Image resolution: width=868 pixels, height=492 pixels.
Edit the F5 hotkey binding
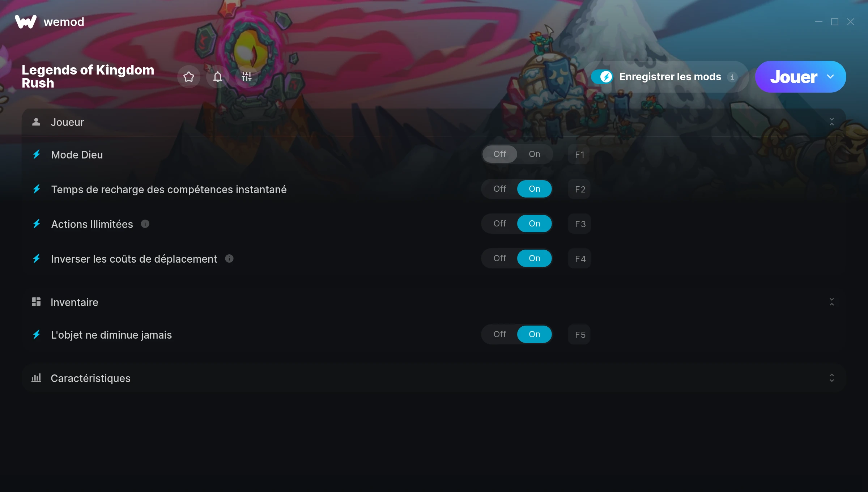(579, 335)
